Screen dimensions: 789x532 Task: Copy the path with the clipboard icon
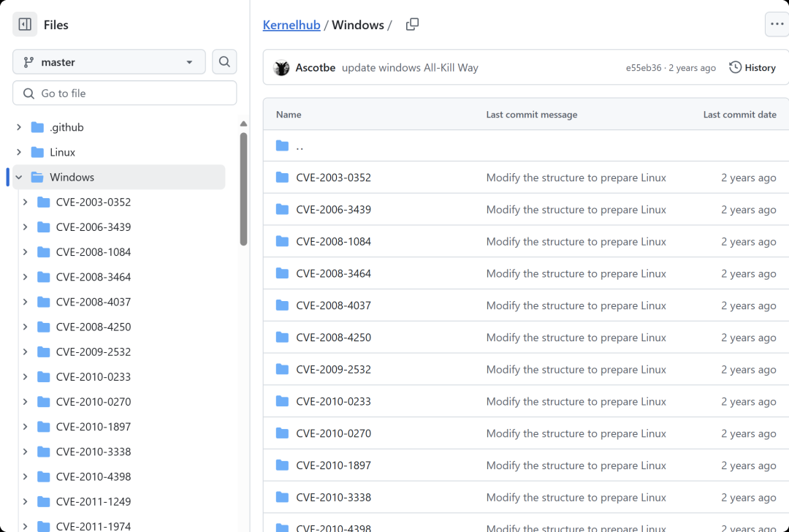tap(412, 25)
